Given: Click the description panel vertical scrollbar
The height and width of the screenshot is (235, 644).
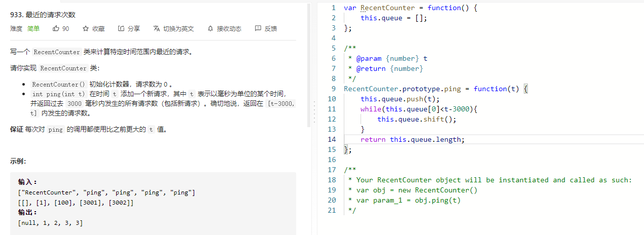Looking at the screenshot, I should point(309,65).
